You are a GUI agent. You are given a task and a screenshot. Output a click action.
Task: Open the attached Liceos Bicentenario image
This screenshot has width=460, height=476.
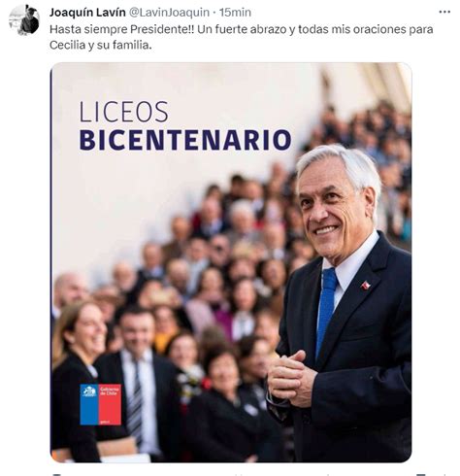[x=231, y=262]
